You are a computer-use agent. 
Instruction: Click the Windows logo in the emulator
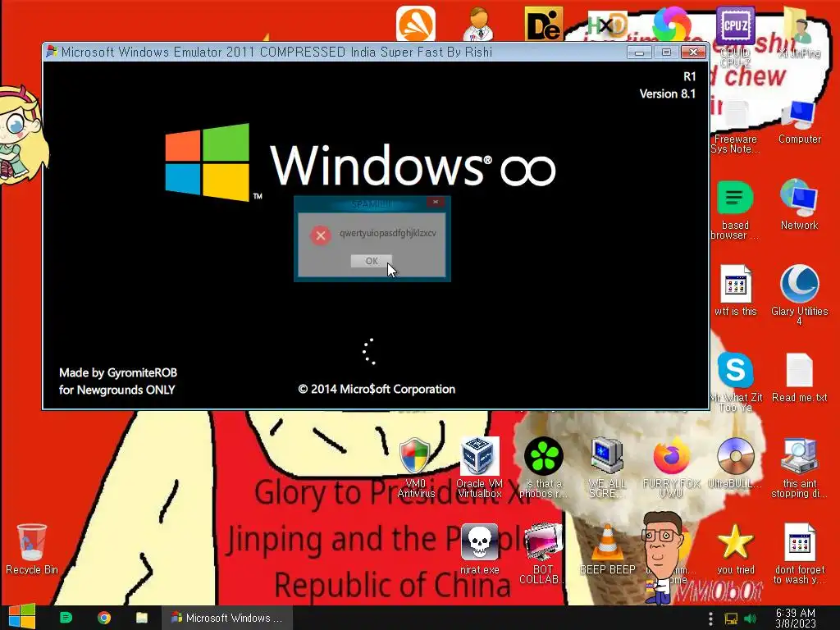coord(208,162)
